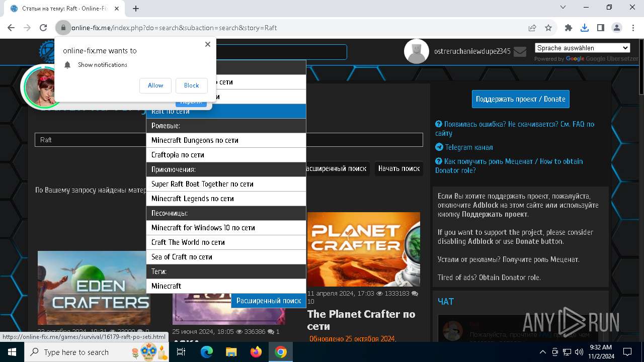Close the notification permission popup

[208, 44]
